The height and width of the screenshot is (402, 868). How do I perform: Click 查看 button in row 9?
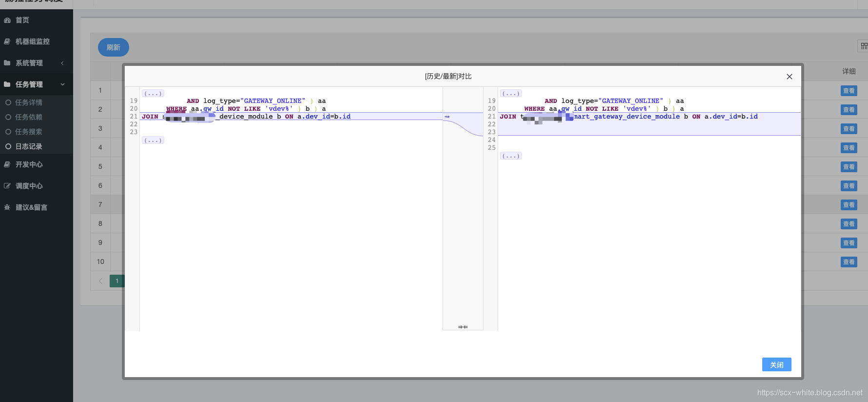point(849,243)
